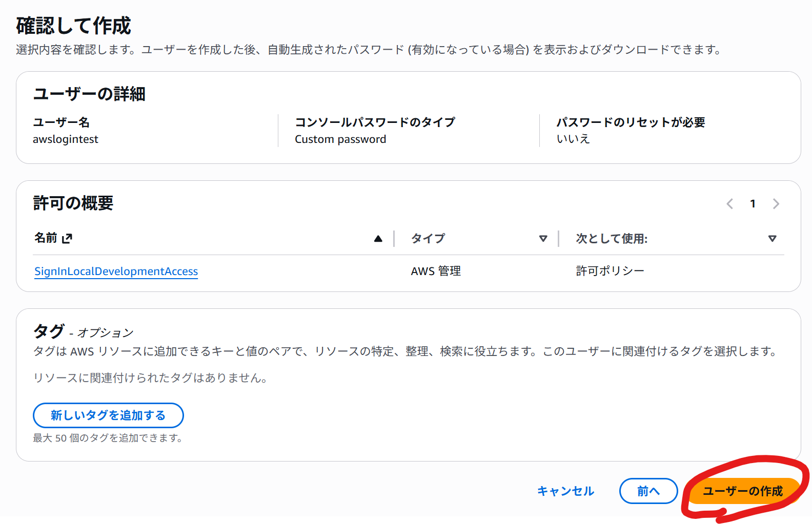Click the タグ - オプション heading
812x524 pixels.
[x=83, y=331]
